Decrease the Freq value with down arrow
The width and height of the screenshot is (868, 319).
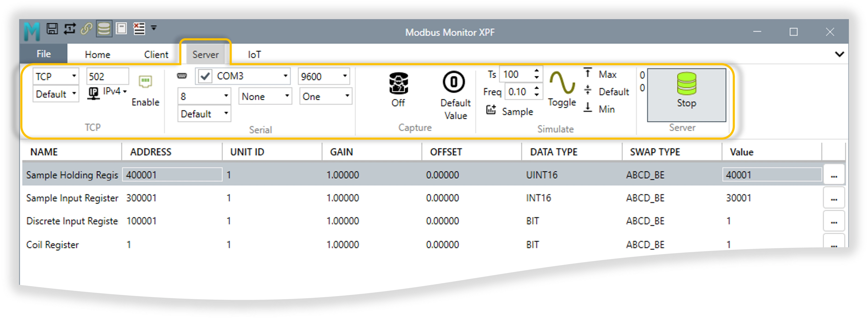[x=537, y=96]
